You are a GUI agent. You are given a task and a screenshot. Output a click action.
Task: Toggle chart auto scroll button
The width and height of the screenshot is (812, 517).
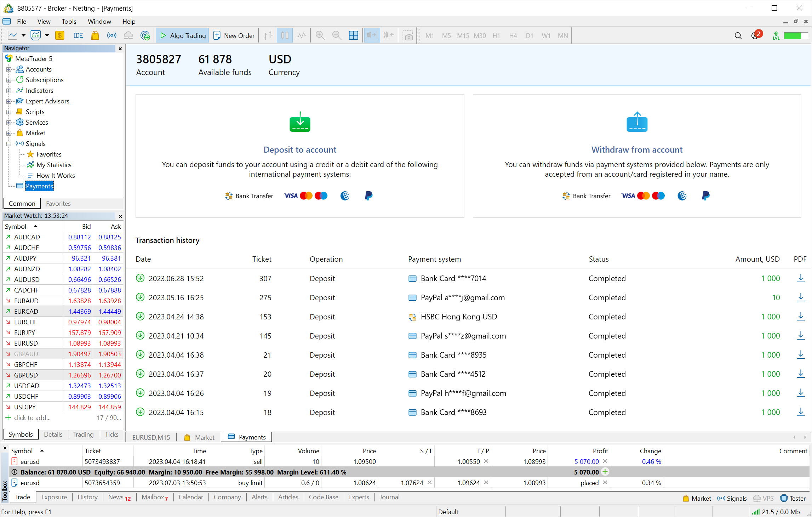(x=372, y=35)
